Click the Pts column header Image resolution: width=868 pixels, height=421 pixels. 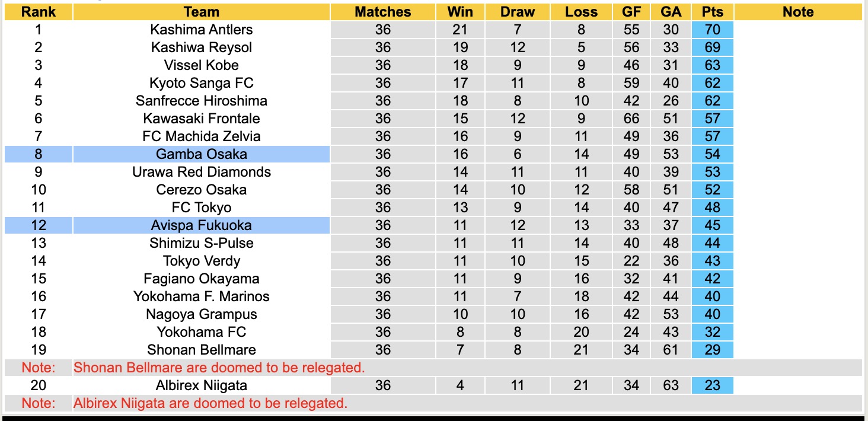coord(712,12)
